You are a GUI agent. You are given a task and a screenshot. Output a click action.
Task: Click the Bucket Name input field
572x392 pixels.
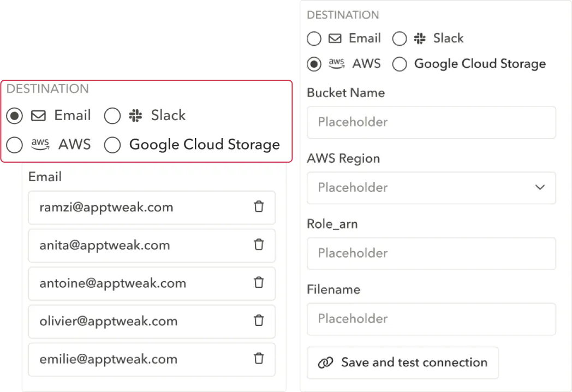431,122
